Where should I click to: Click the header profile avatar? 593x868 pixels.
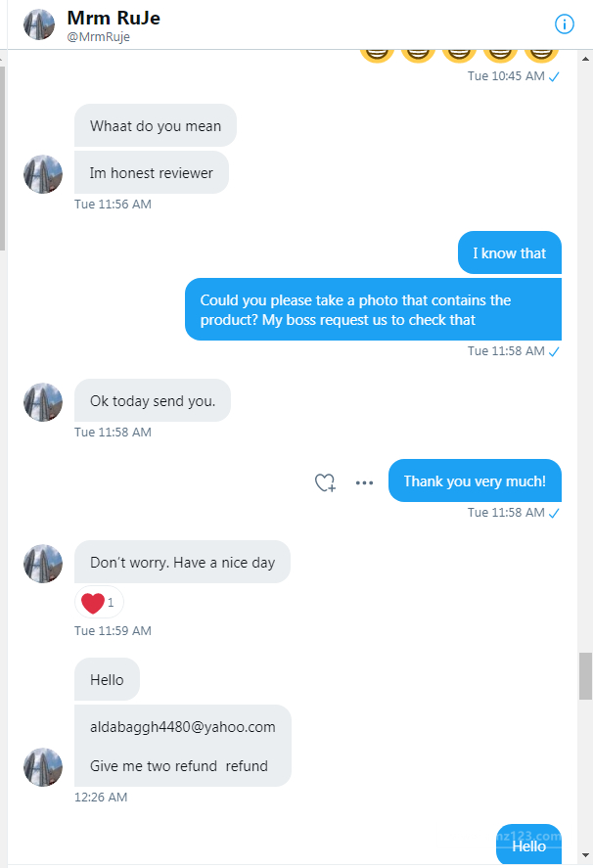[x=38, y=24]
